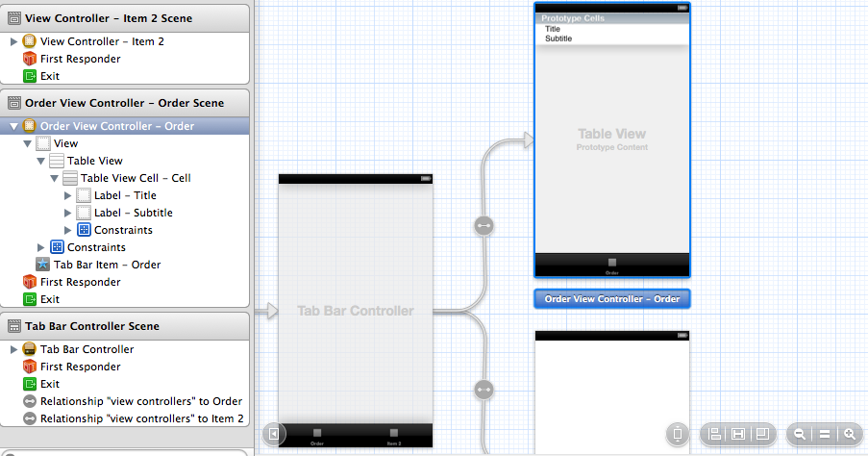Screen dimensions: 868x456
Task: Expand the Constraints node under View
Action: 41,247
